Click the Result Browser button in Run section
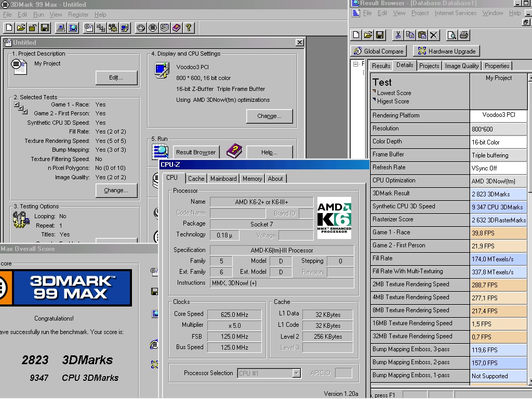The width and height of the screenshot is (532, 399). tap(196, 152)
